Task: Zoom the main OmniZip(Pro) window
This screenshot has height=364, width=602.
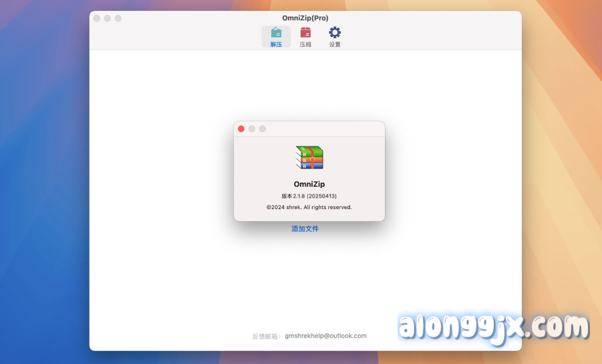Action: [118, 19]
